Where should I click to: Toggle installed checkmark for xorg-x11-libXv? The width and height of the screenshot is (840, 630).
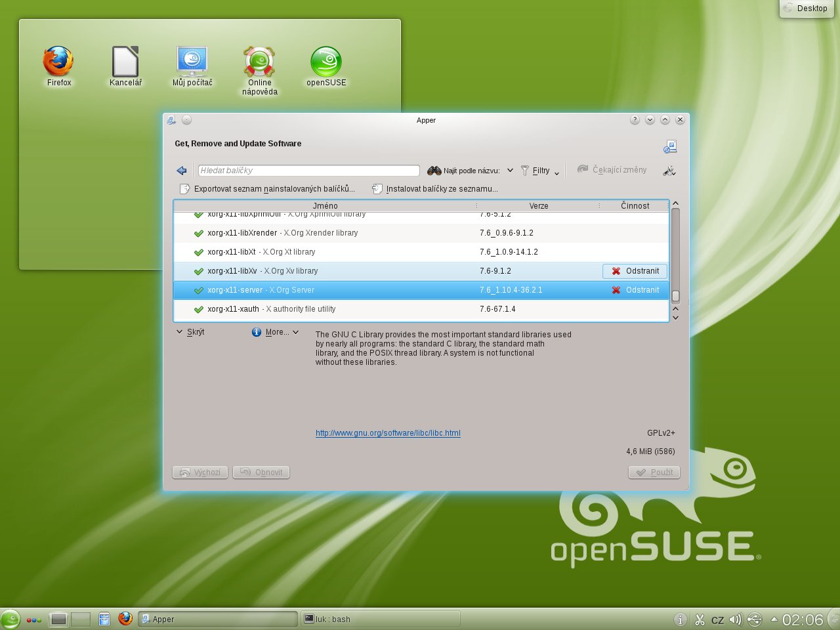pyautogui.click(x=199, y=272)
